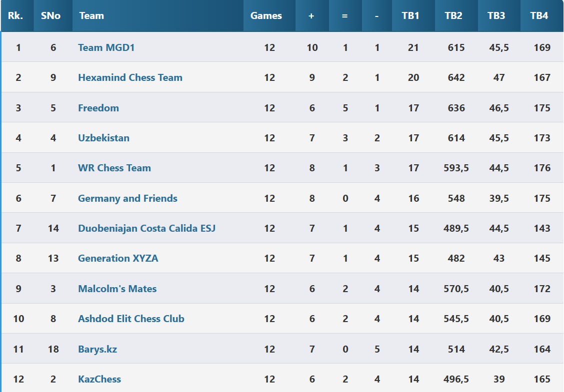Click the Games column header
This screenshot has height=392, width=564.
point(266,16)
